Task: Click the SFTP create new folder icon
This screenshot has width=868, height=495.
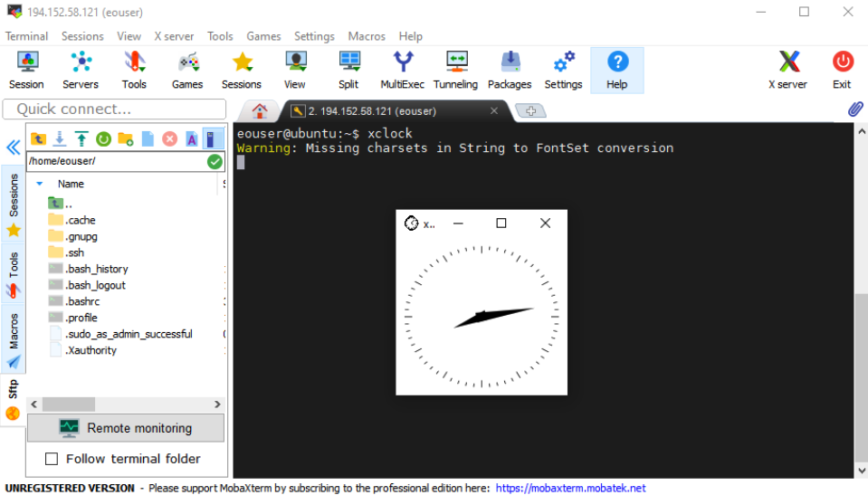Action: (126, 138)
